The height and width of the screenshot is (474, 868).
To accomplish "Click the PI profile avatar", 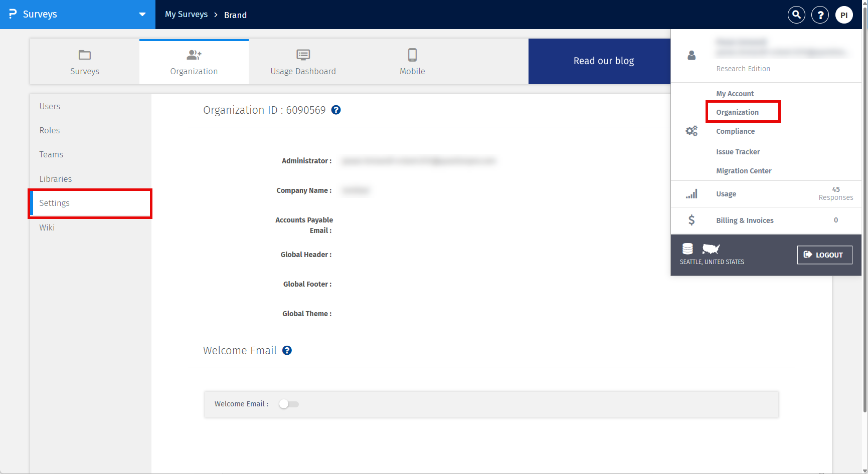I will pyautogui.click(x=844, y=15).
